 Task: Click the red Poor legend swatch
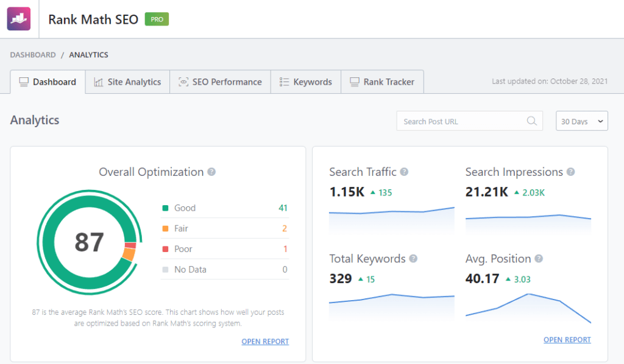(x=166, y=249)
